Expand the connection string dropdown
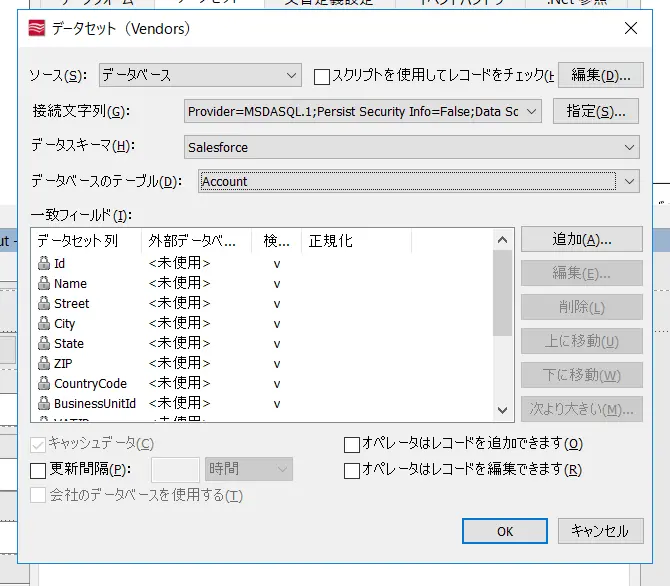 (x=531, y=112)
